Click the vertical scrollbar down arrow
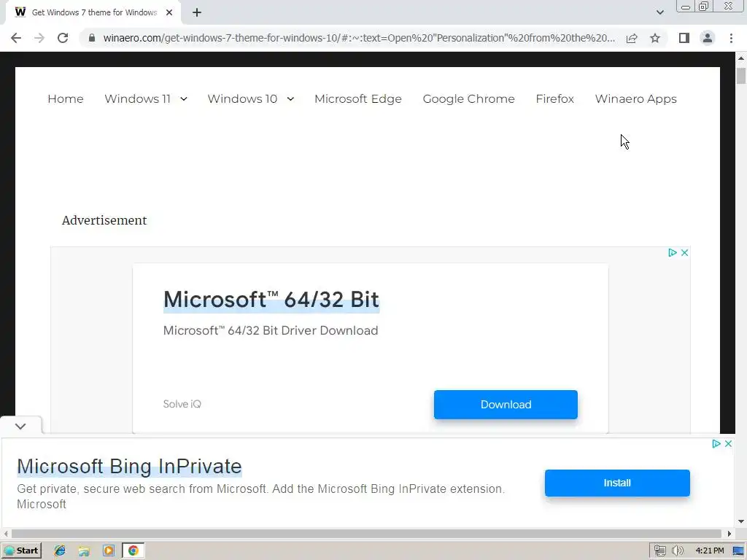This screenshot has width=747, height=560. point(741,521)
